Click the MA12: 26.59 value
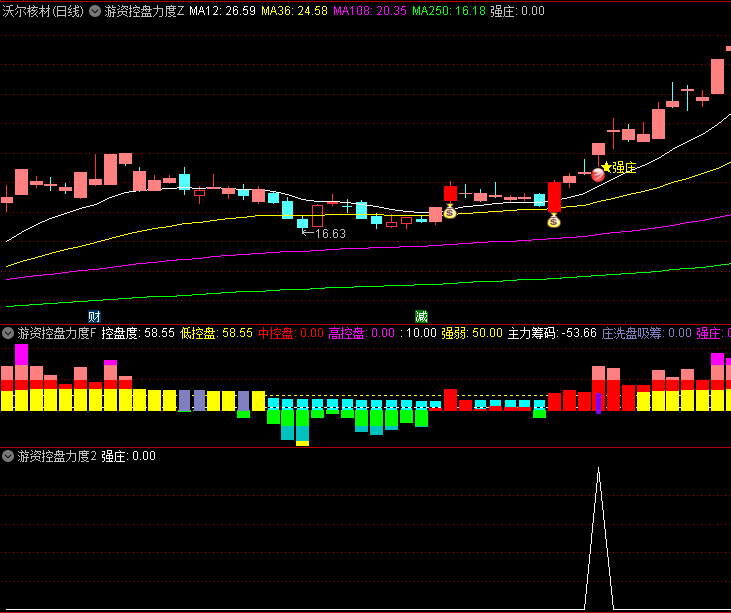Screen dimensions: 731x613 coord(222,11)
